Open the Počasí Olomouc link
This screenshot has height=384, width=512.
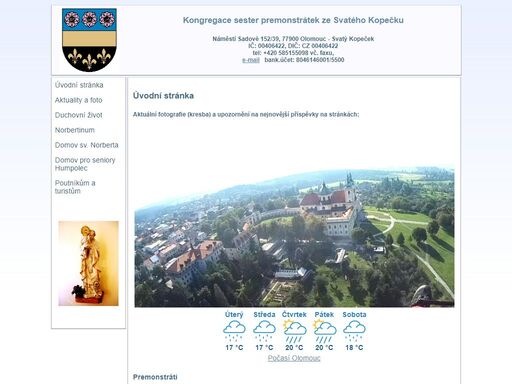tap(294, 358)
